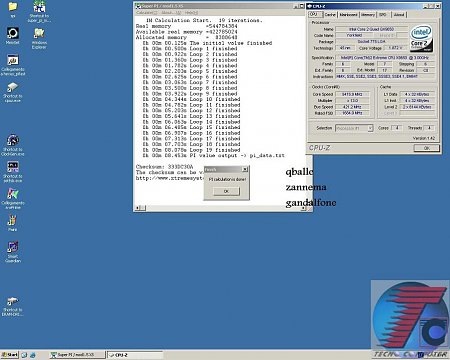Click the first quick launch icon beside Start
This screenshot has width=450, height=360.
pos(24,355)
